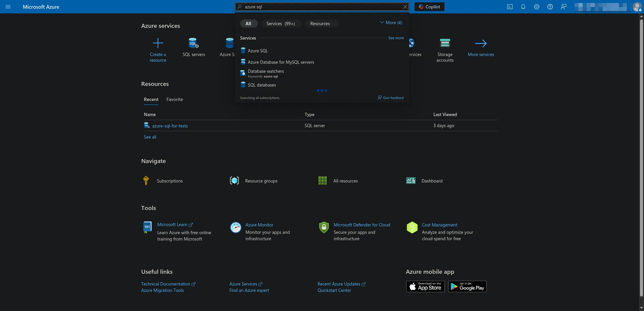Open the Cost Management text link
The image size is (644, 311).
(x=439, y=225)
